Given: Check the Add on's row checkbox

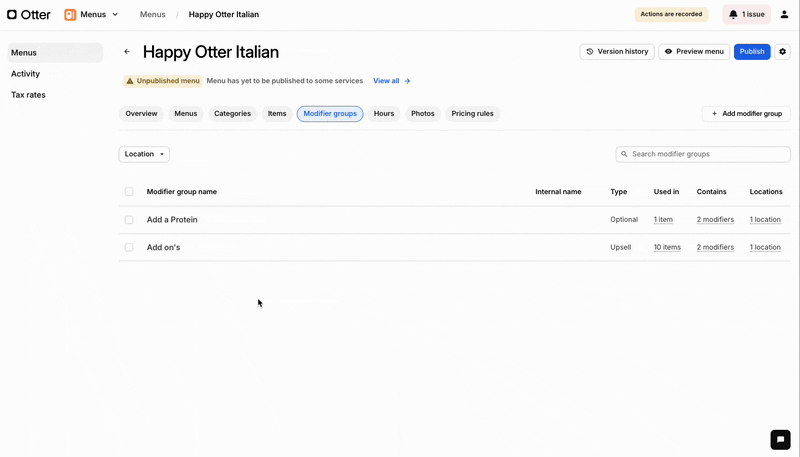Looking at the screenshot, I should point(129,247).
